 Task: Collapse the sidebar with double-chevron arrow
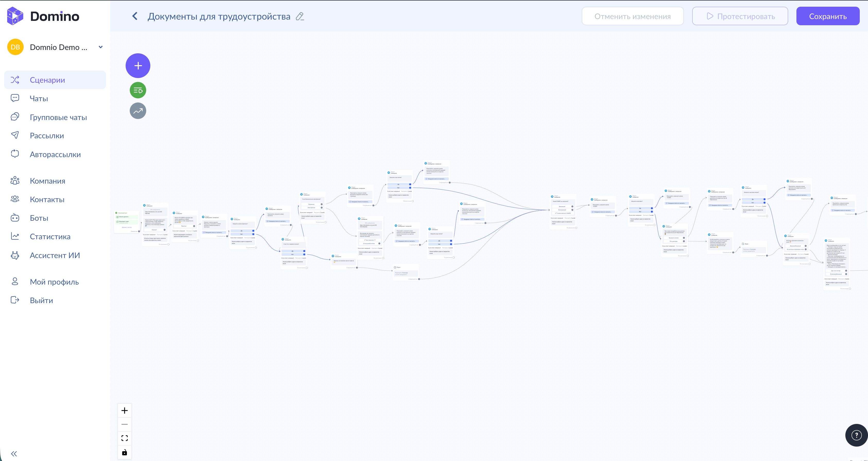tap(14, 453)
